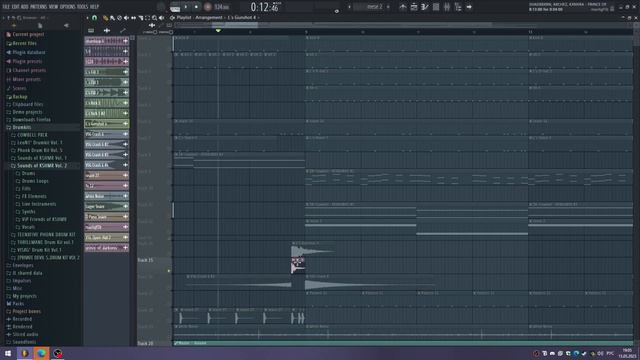This screenshot has height=360, width=640.
Task: Open the mixer view icon
Action: pos(447,7)
